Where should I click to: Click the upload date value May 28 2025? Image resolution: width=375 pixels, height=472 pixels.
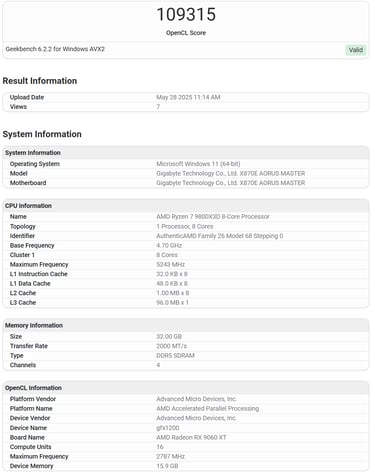tap(188, 97)
